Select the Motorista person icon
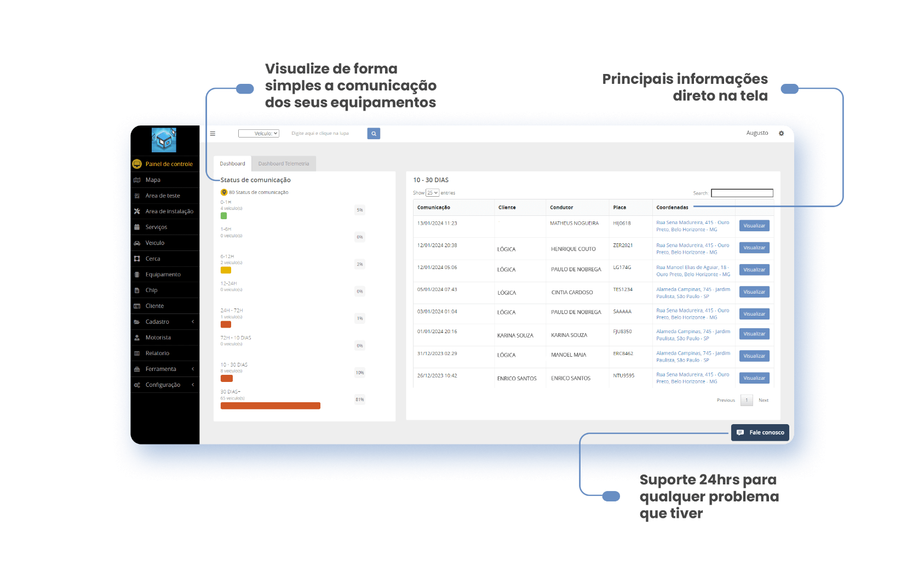Image resolution: width=924 pixels, height=571 pixels. point(137,338)
